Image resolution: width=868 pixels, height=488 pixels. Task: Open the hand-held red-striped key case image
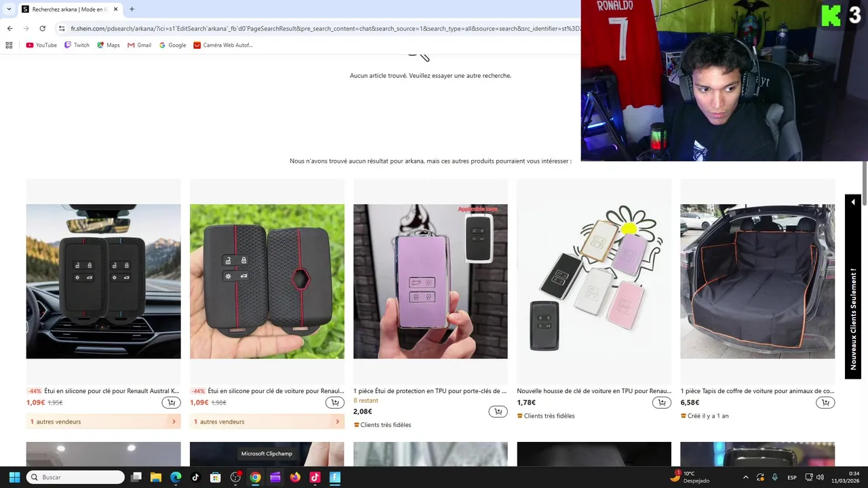(267, 281)
